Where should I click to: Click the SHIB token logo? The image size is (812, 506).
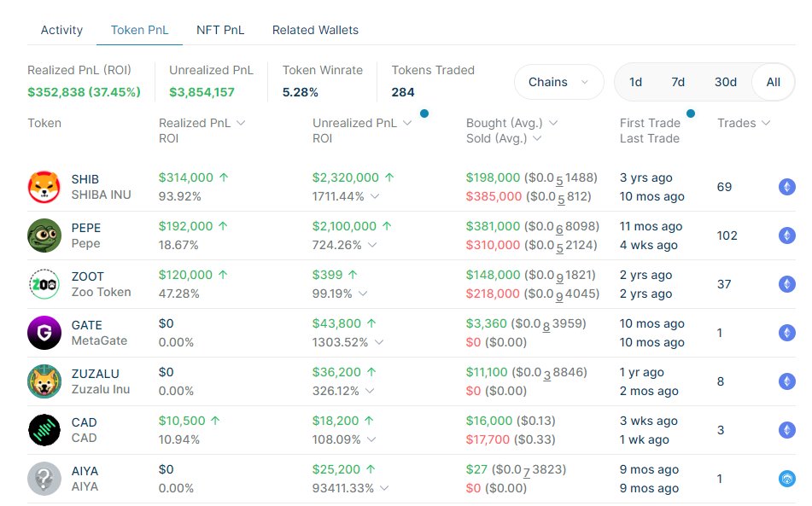[x=44, y=187]
